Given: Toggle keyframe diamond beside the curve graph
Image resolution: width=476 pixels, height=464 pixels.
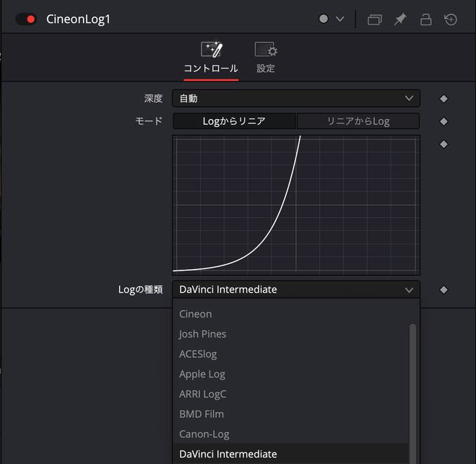Looking at the screenshot, I should click(x=443, y=144).
